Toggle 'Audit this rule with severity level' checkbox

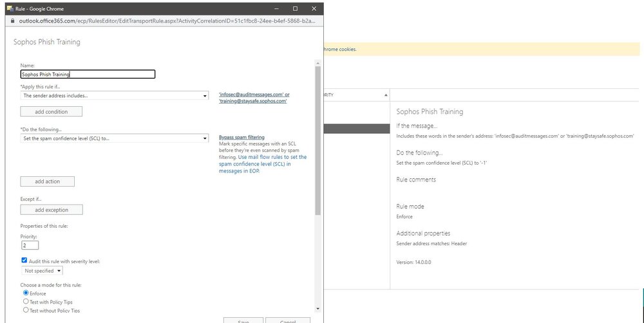pyautogui.click(x=24, y=260)
